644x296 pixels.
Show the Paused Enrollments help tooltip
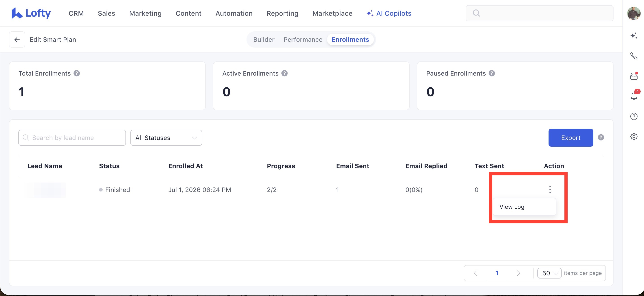[491, 73]
